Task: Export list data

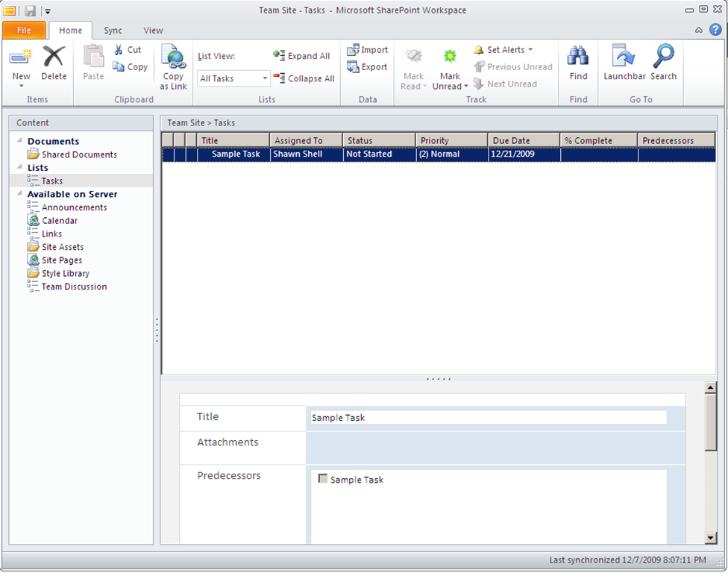Action: click(x=367, y=67)
